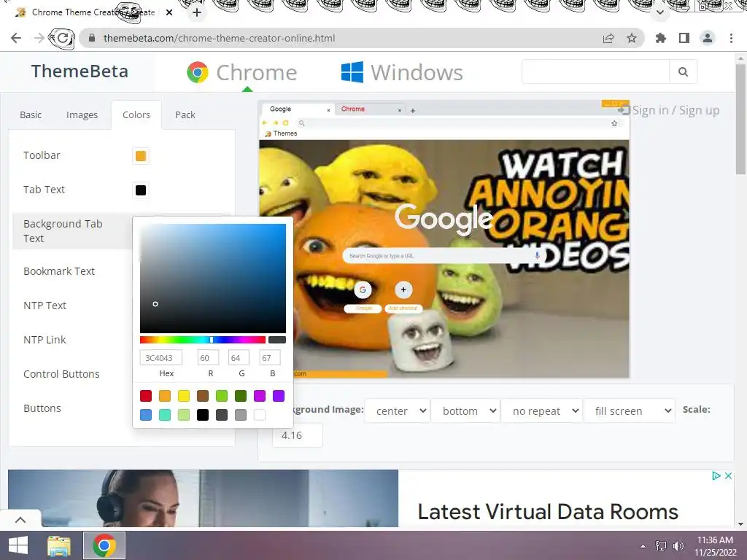Image resolution: width=747 pixels, height=560 pixels.
Task: Open the no repeat dropdown
Action: [542, 411]
